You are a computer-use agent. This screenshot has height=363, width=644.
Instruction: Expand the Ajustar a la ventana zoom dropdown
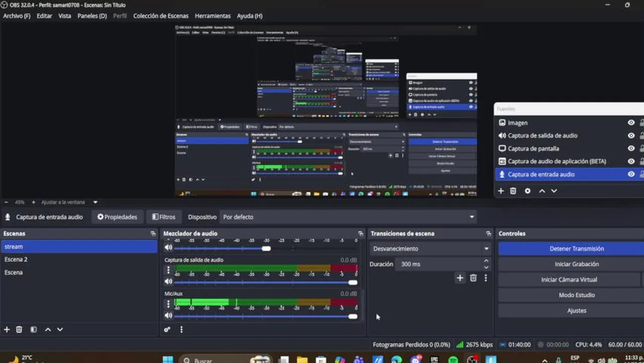95,202
